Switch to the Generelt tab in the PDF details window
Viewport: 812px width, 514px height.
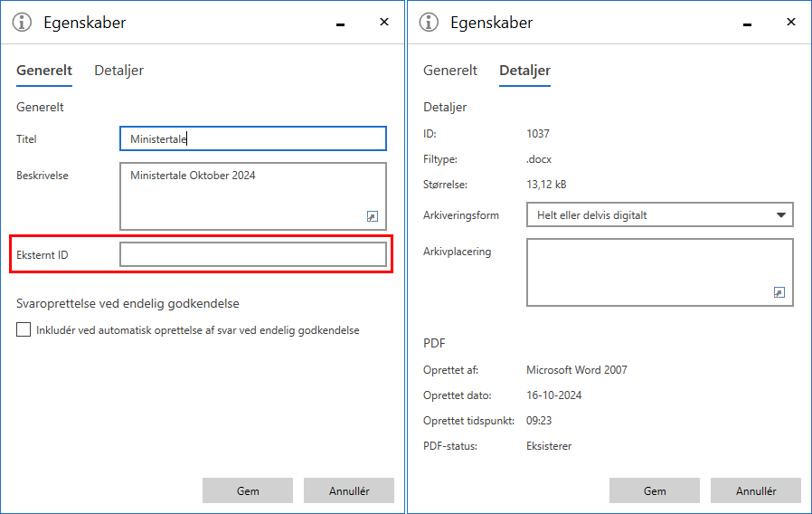point(450,71)
